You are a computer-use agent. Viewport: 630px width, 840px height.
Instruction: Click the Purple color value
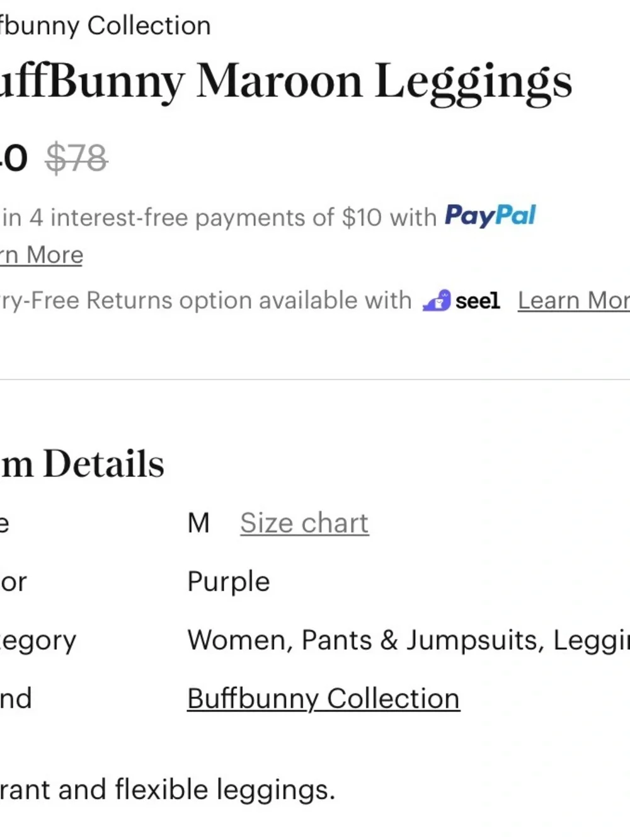229,581
